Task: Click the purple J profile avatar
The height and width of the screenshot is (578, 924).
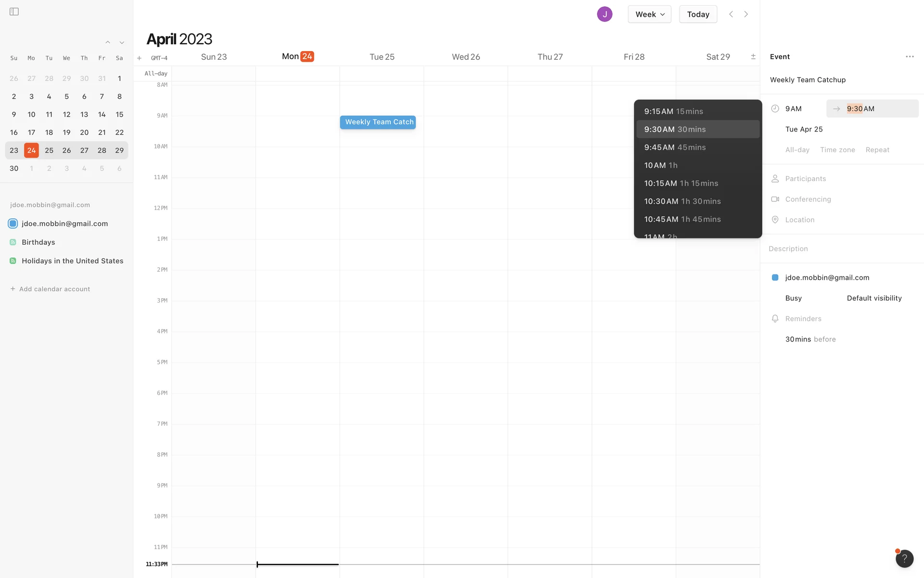Action: 604,14
